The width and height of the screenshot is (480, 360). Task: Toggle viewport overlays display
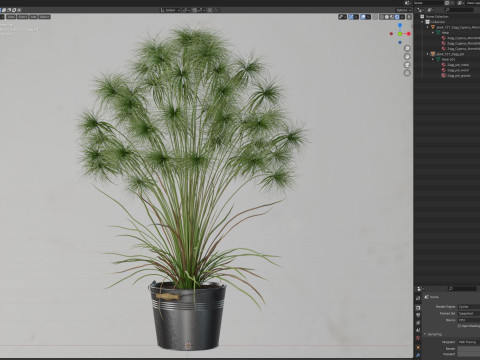(363, 17)
